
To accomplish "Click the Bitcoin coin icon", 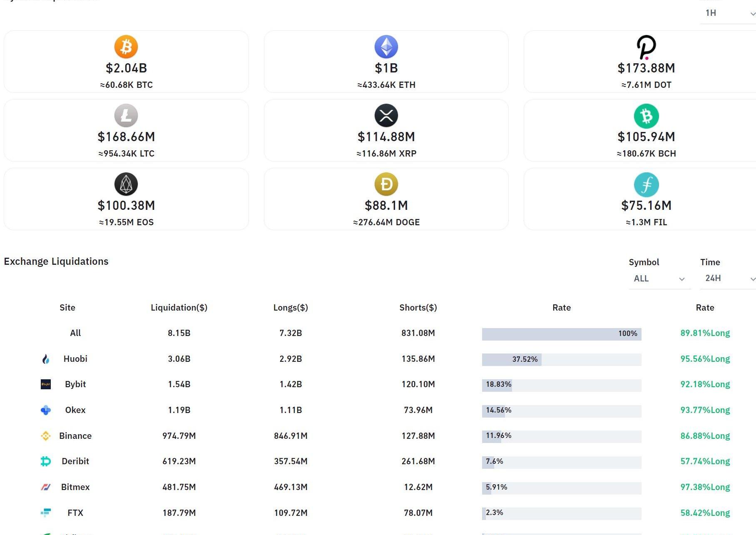I will tap(126, 47).
